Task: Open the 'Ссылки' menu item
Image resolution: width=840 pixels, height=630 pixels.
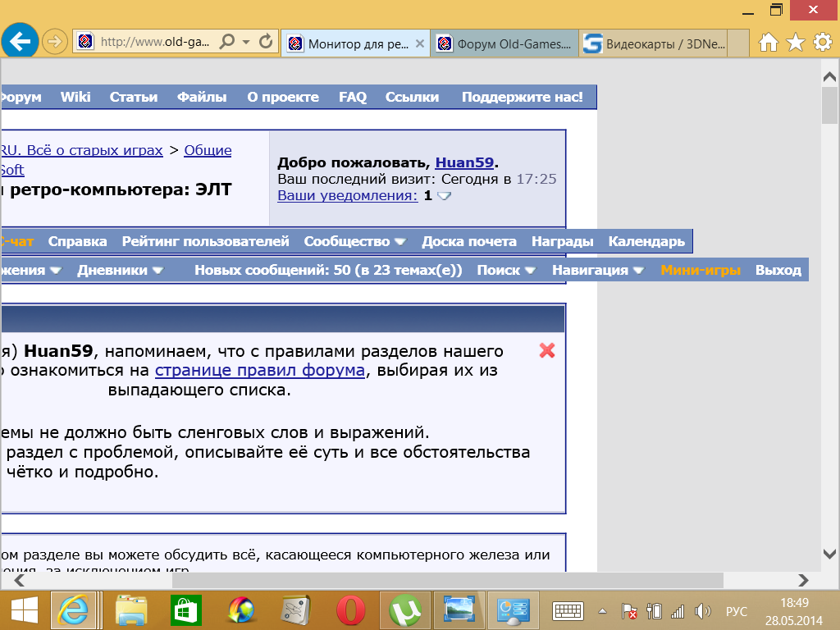Action: click(x=412, y=97)
